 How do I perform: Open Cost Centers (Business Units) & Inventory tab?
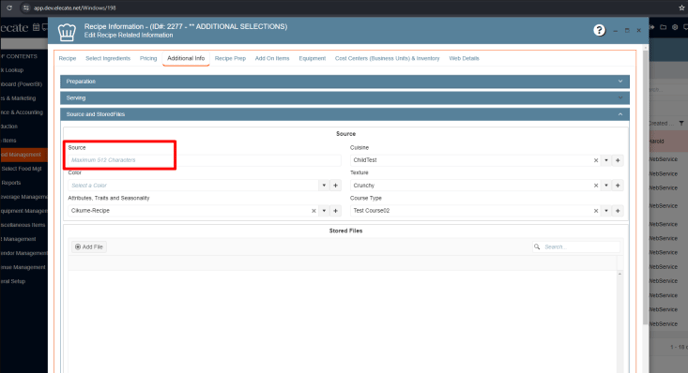point(387,58)
